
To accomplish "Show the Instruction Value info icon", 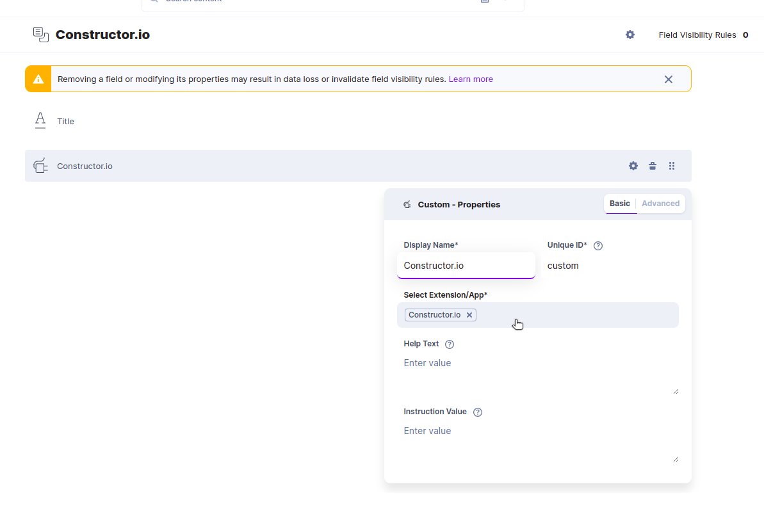I will [x=478, y=412].
